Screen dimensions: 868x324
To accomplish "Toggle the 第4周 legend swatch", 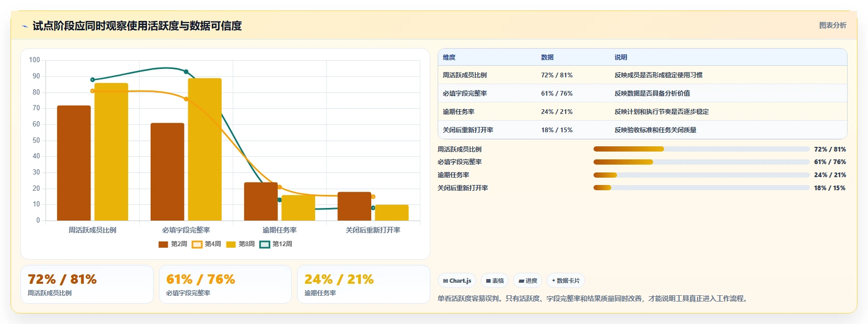I will coord(197,244).
